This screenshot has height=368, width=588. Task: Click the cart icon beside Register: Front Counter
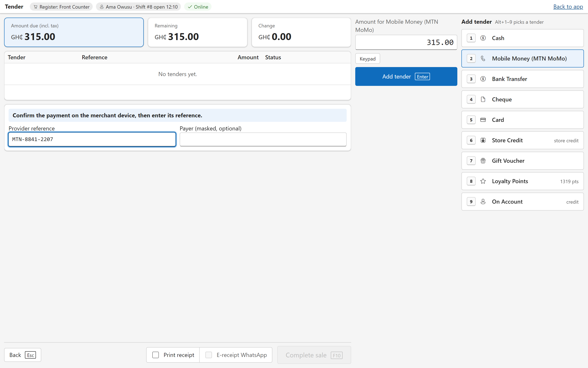tap(36, 7)
